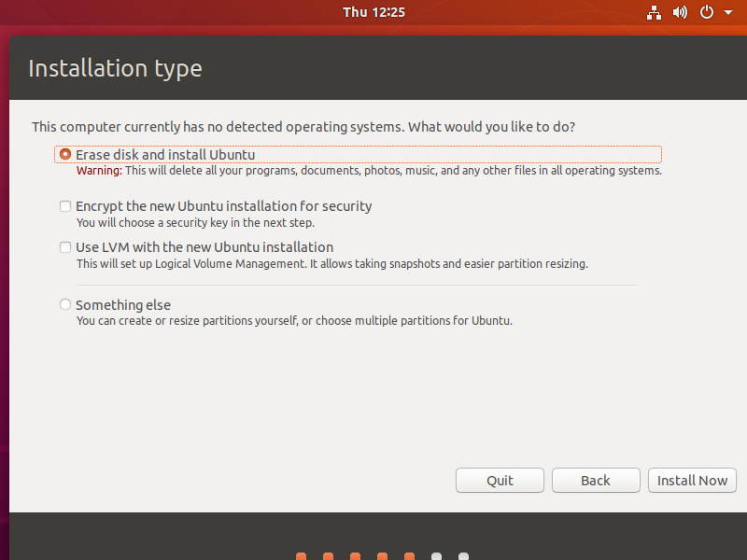Choose the Something else radio option
747x560 pixels.
[65, 304]
